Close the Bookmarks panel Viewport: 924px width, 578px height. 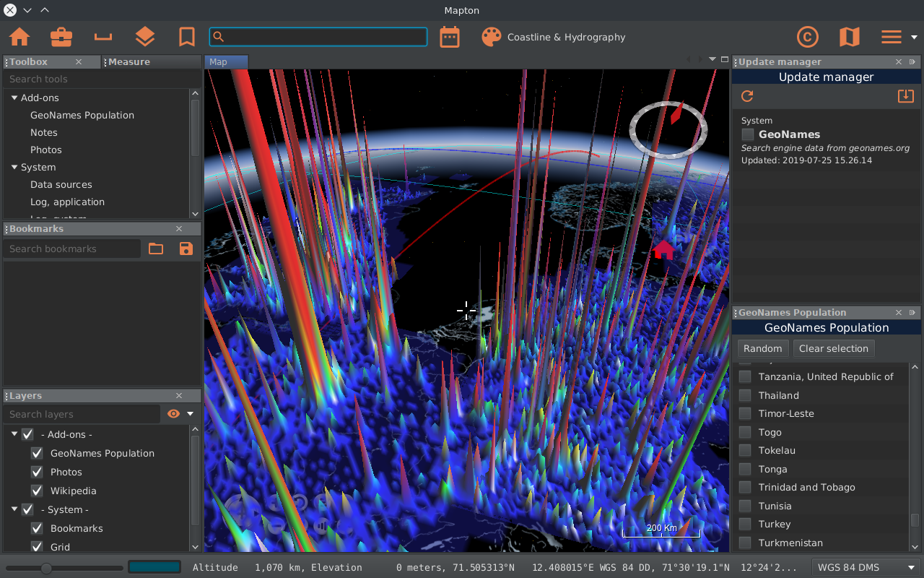click(x=179, y=229)
